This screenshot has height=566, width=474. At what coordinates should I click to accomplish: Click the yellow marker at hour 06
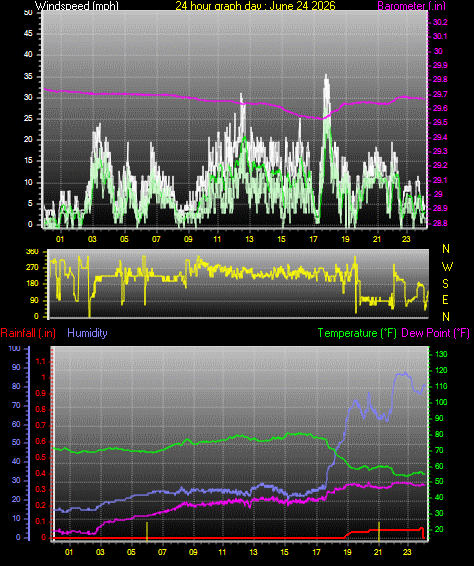[147, 531]
